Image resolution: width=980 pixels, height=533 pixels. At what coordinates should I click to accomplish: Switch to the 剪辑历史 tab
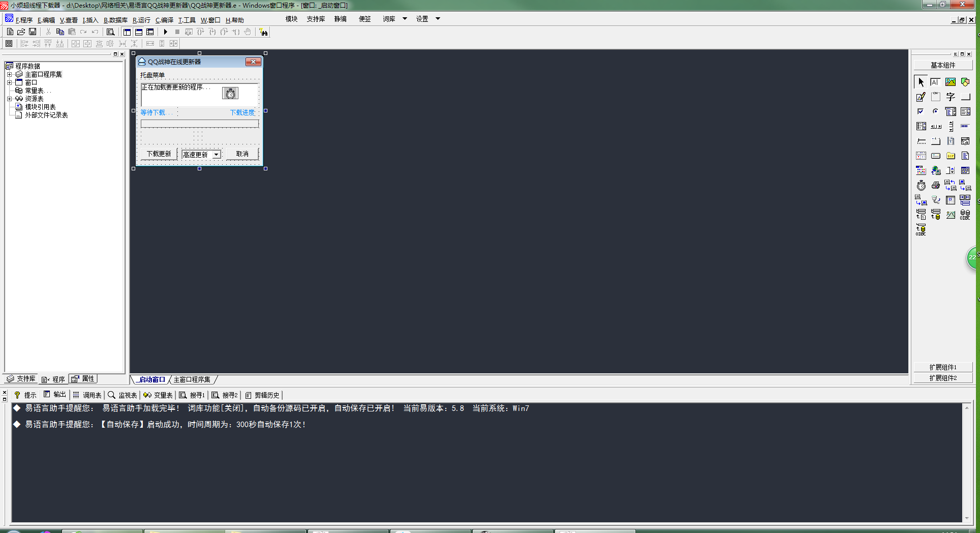tap(262, 395)
